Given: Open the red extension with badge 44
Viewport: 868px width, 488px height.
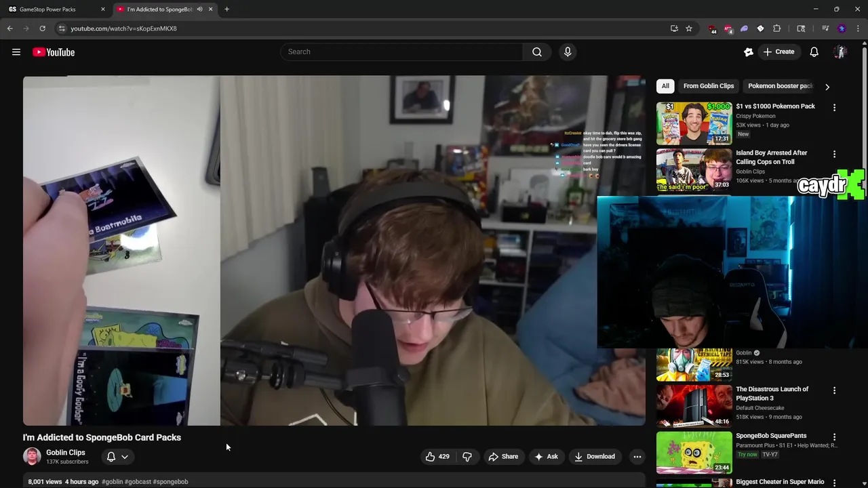Looking at the screenshot, I should tap(712, 28).
